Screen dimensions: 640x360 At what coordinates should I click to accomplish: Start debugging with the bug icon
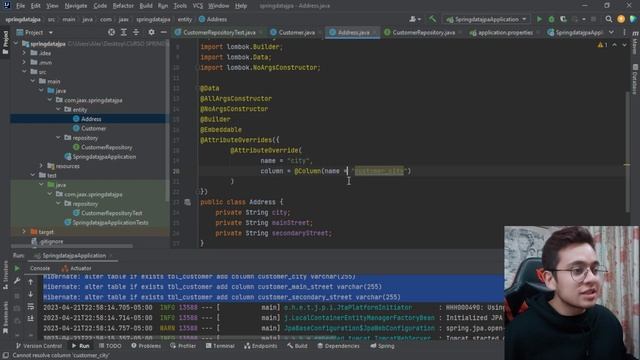tap(551, 19)
